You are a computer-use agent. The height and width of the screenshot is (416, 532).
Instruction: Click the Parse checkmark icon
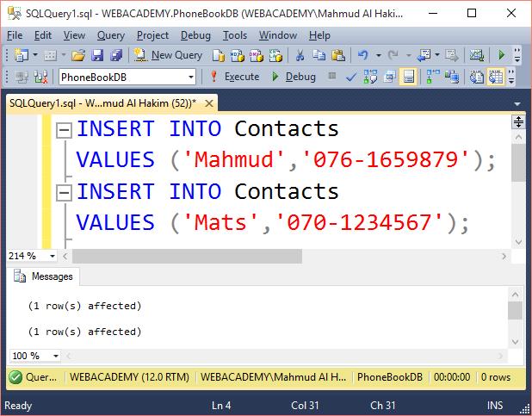point(351,78)
